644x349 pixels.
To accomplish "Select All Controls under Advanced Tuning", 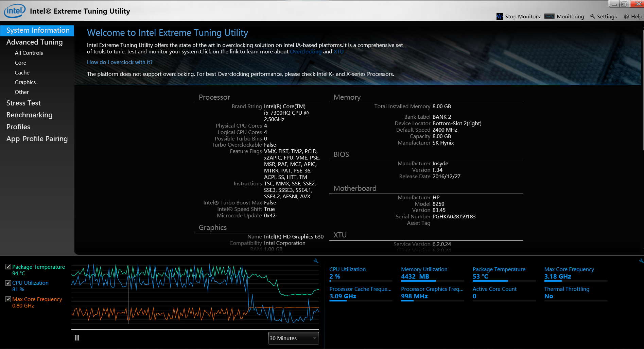I will coord(29,53).
